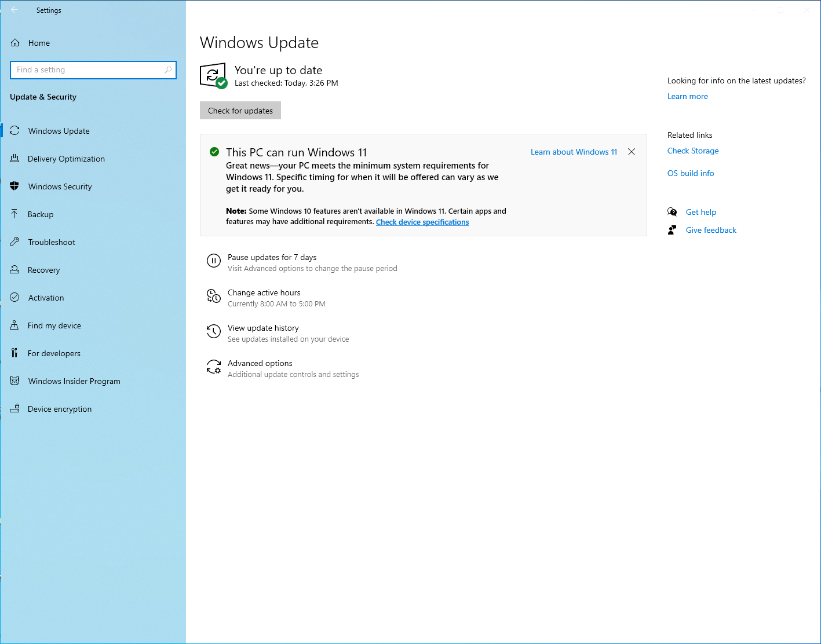Open the Check Storage link

click(693, 151)
